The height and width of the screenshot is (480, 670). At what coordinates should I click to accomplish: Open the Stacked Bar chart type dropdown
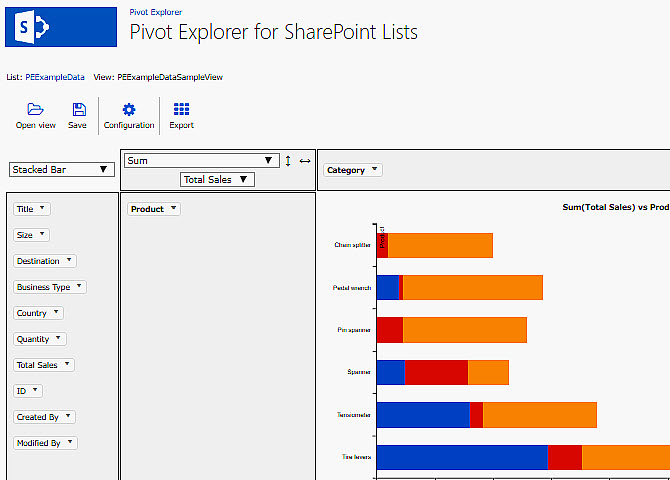(x=62, y=170)
